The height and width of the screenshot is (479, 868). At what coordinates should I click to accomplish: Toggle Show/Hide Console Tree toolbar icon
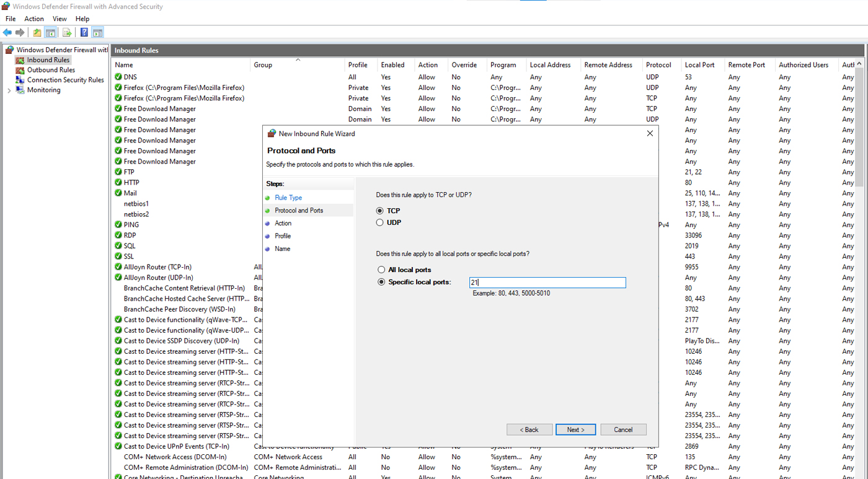pyautogui.click(x=51, y=32)
